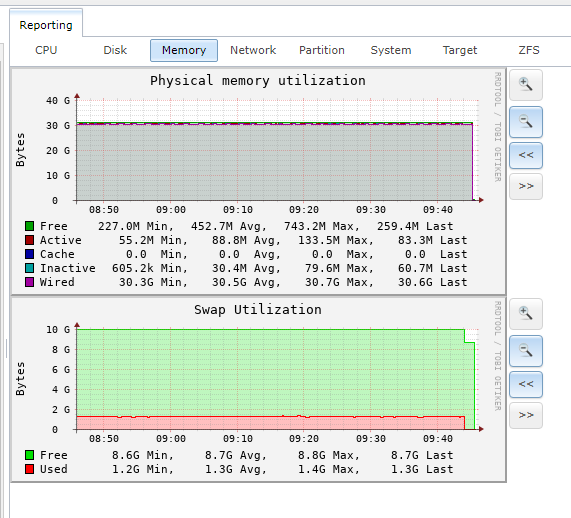The width and height of the screenshot is (571, 518).
Task: Click the purple Wired legend swatch
Action: click(x=29, y=282)
